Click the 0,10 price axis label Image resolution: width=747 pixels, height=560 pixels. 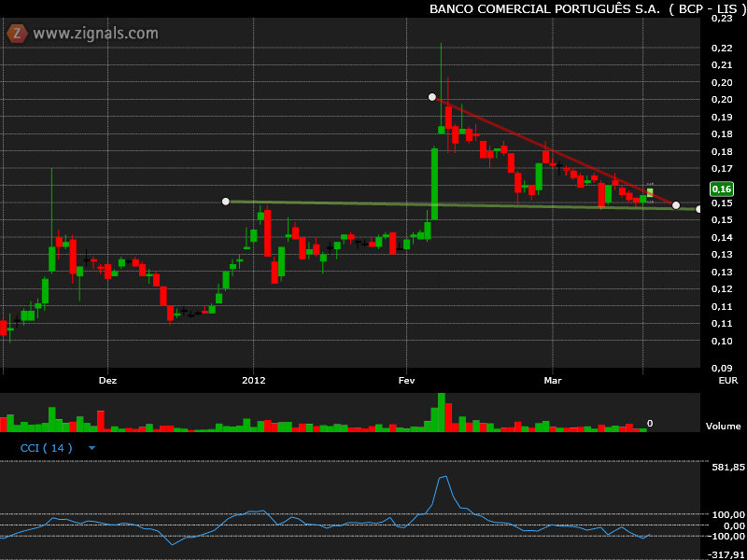721,341
